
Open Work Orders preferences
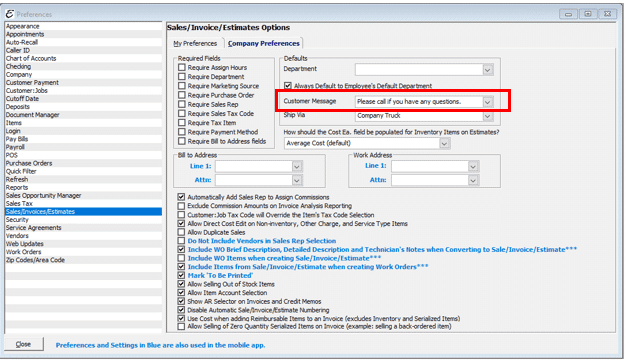pos(83,252)
